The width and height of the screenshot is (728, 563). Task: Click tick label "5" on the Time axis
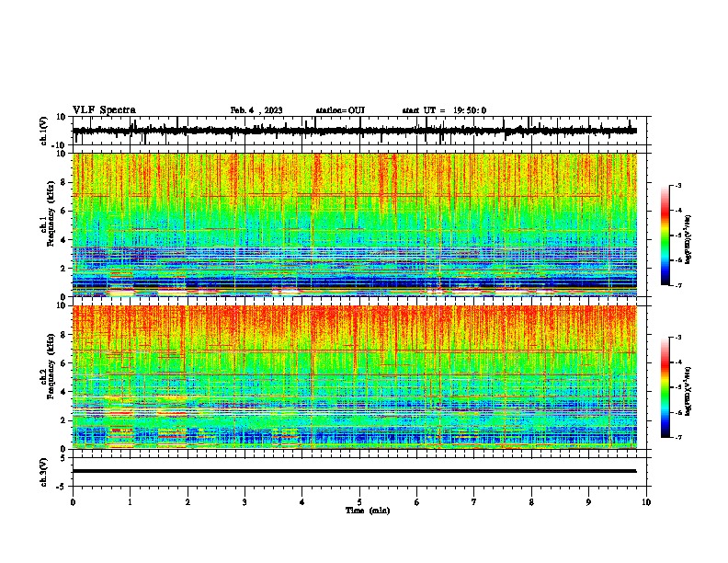[x=359, y=502]
